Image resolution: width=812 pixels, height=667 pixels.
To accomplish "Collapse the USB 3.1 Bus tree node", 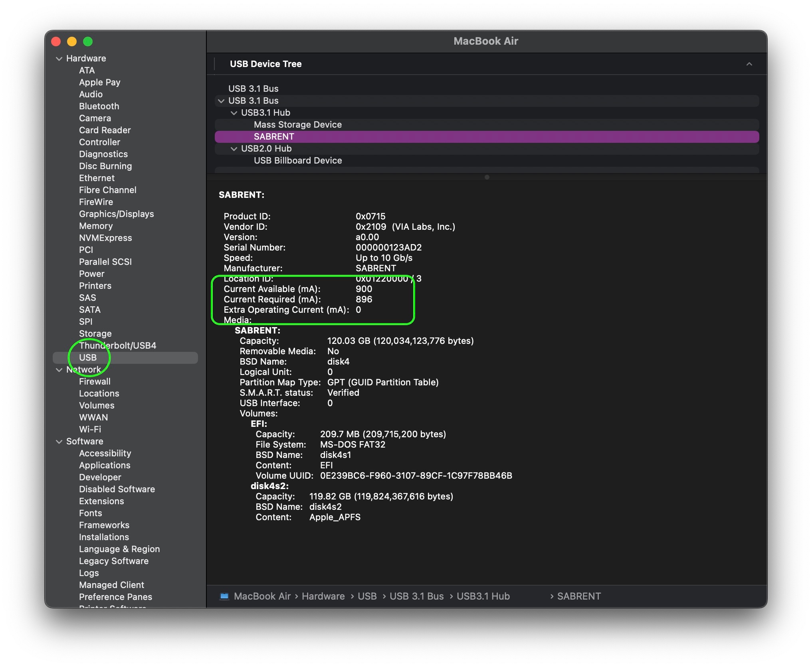I will 222,101.
